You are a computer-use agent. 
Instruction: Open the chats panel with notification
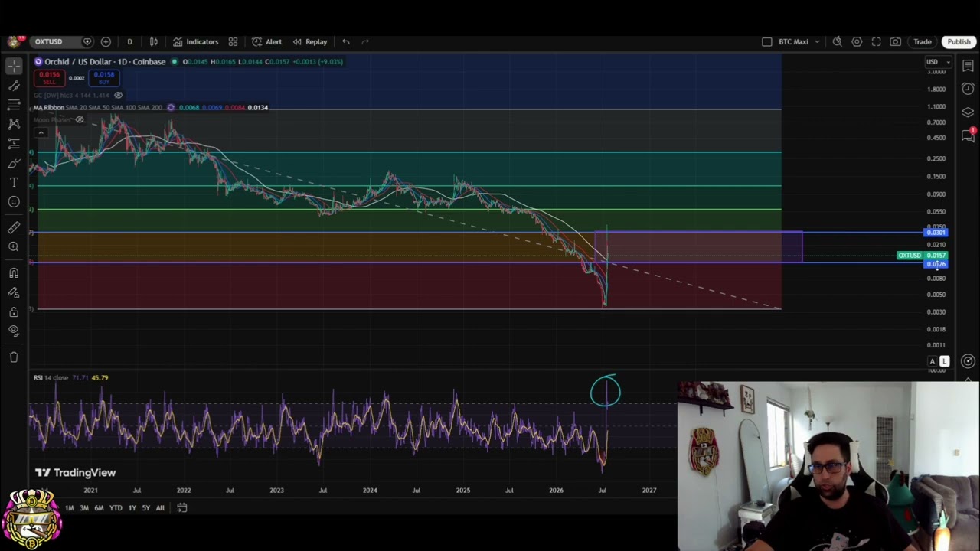pos(968,135)
